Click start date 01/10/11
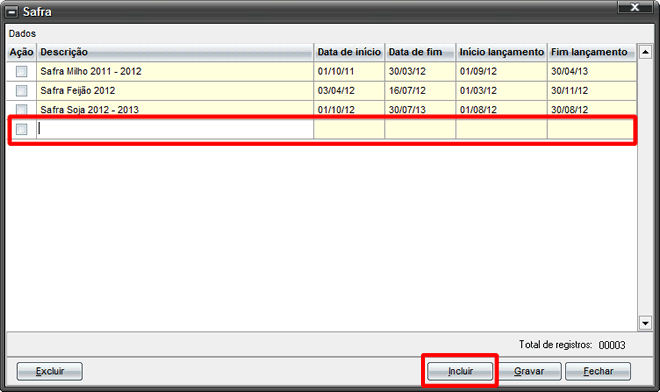This screenshot has height=392, width=660. point(336,72)
